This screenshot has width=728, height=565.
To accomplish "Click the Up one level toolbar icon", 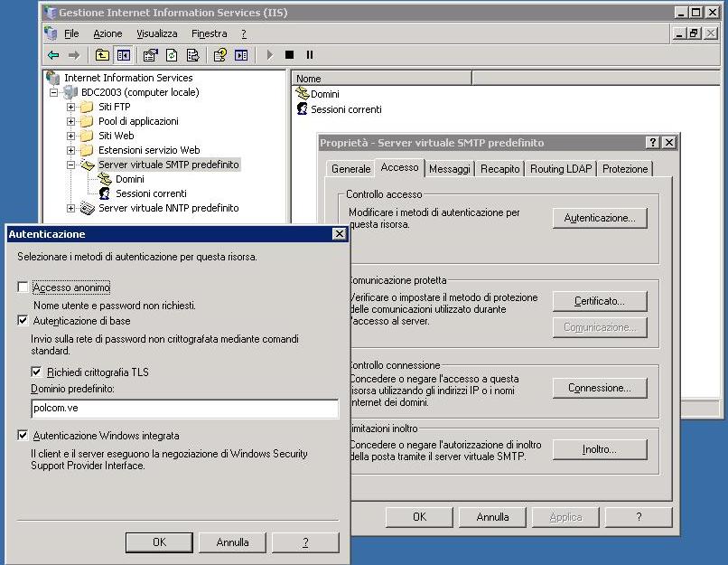I will coord(102,55).
